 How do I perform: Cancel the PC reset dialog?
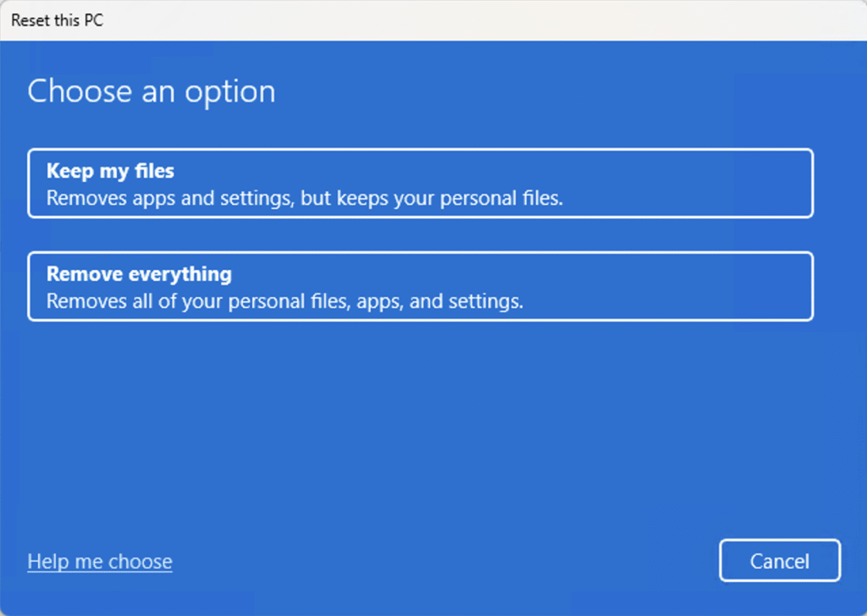pos(780,561)
